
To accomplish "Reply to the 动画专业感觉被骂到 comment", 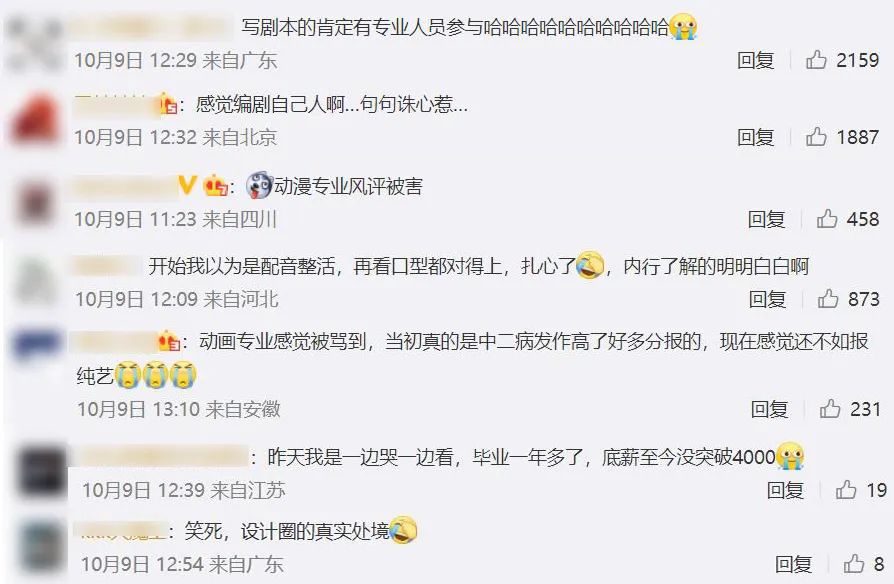I will tap(769, 409).
